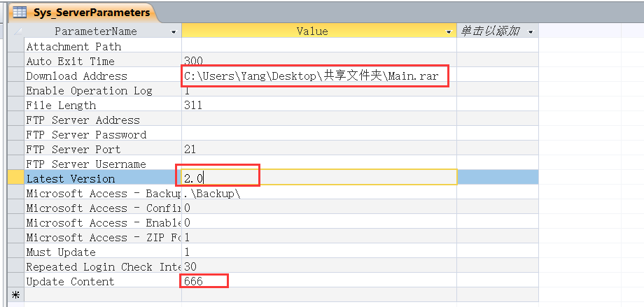Click the Microsoft Access - Confir cell
Viewport: 644px width, 307px height.
pos(103,208)
